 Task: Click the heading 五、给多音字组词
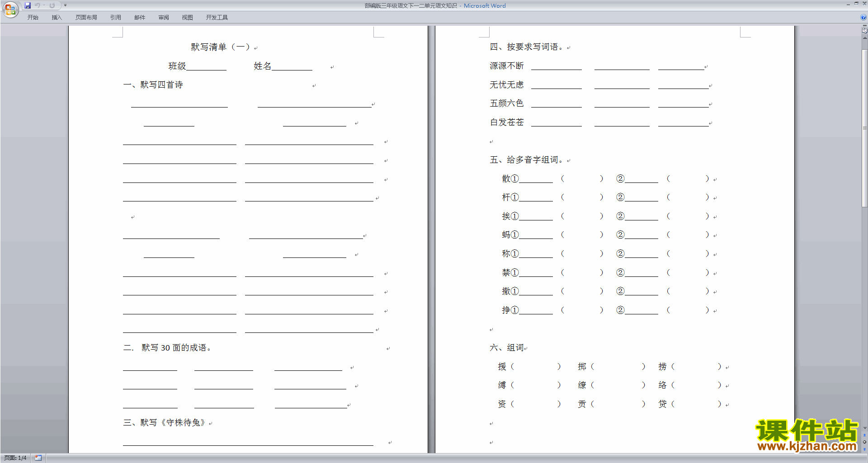(527, 160)
